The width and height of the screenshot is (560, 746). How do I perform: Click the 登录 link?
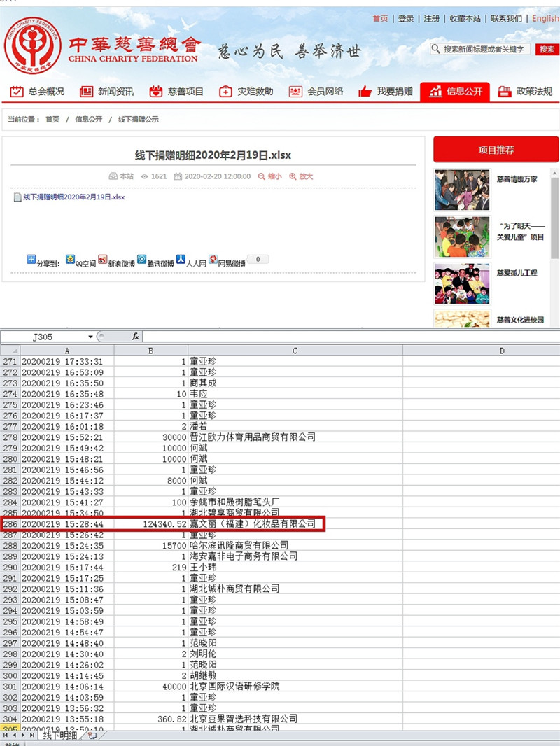[406, 19]
